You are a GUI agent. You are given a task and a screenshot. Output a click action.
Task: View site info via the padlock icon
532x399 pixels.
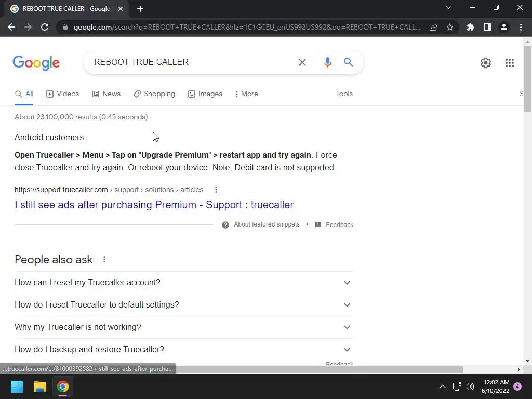click(x=65, y=27)
